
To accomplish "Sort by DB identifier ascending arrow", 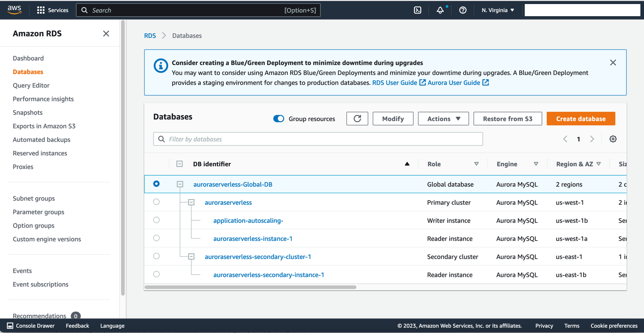I will pyautogui.click(x=407, y=164).
